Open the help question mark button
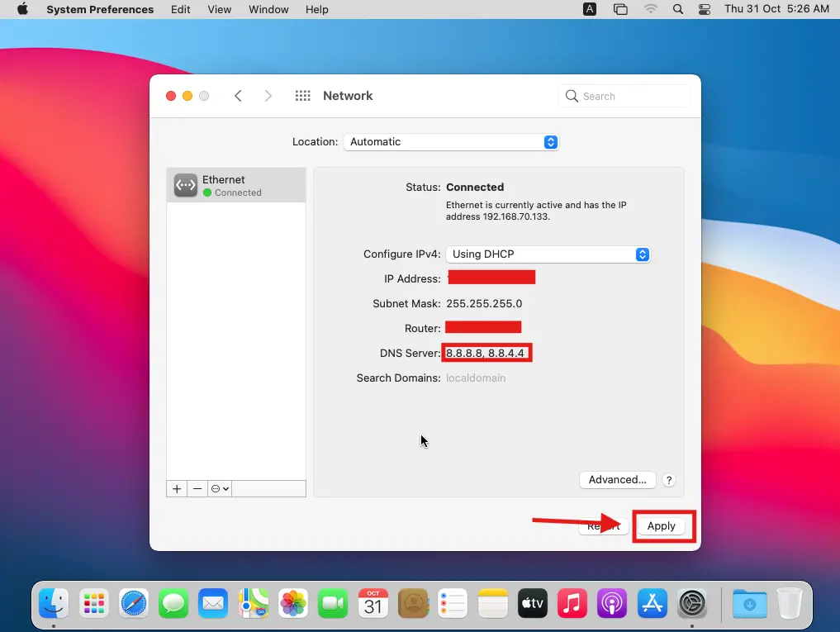840x632 pixels. click(668, 480)
